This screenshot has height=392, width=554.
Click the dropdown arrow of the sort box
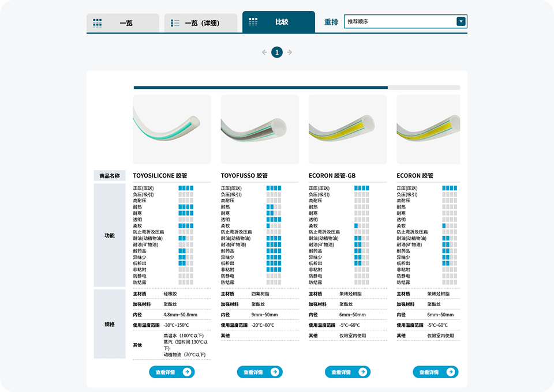(461, 21)
